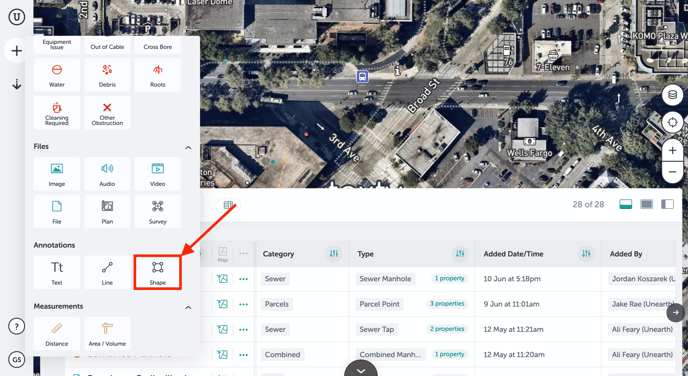Expand the right side panel arrow
Viewport: 688px width, 376px height.
pyautogui.click(x=675, y=312)
